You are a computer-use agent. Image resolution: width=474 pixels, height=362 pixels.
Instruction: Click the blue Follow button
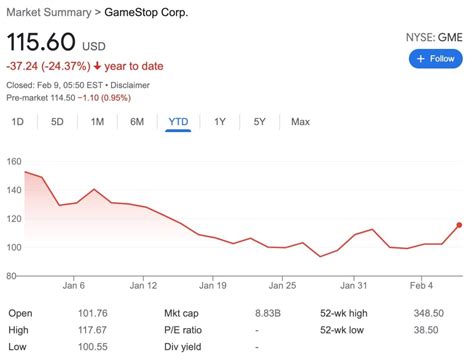pos(435,59)
